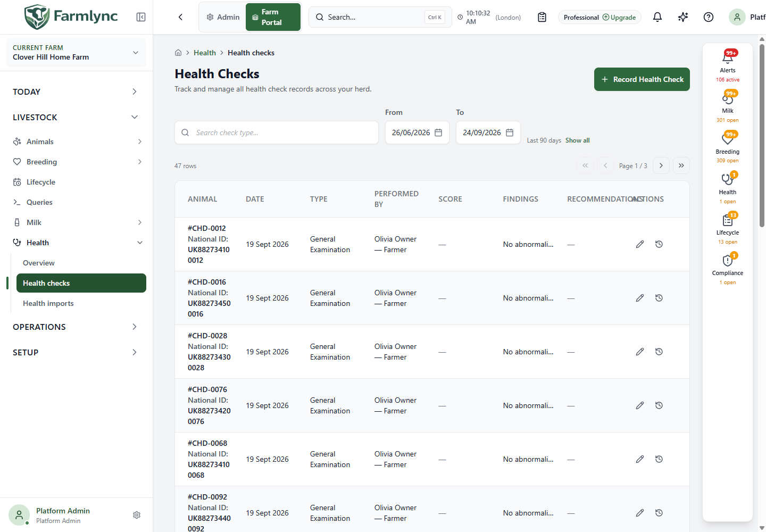766x532 pixels.
Task: Expand the Milk submenu
Action: tap(140, 222)
